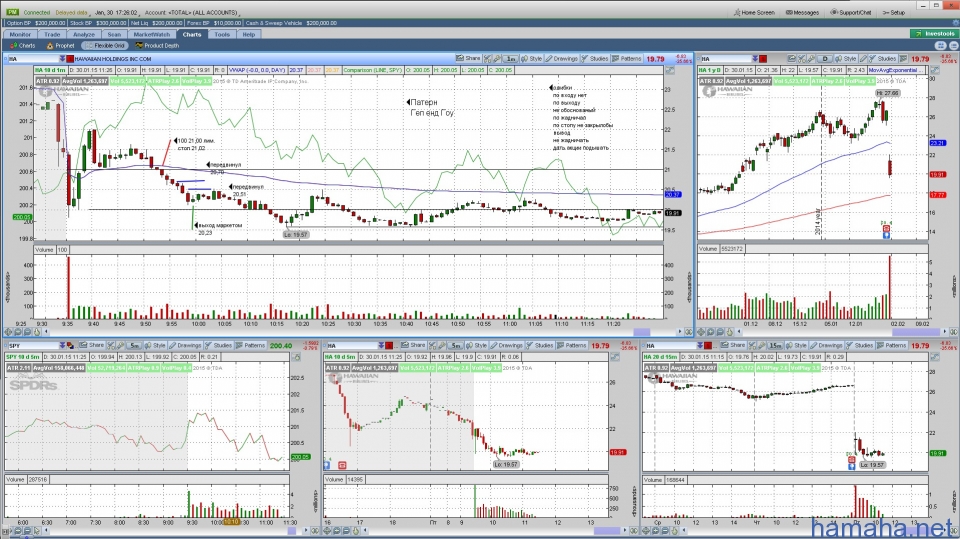The image size is (960, 539).
Task: Open the Messages panel
Action: tap(802, 12)
